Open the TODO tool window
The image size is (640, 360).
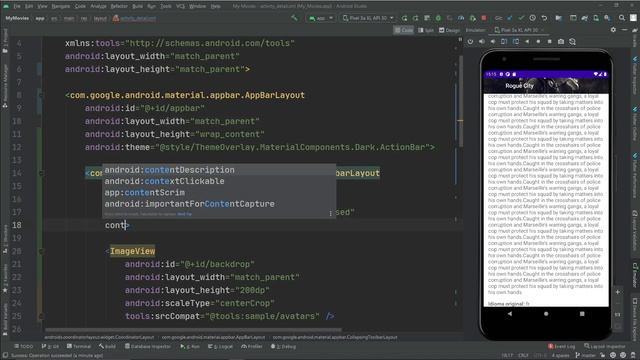(x=24, y=347)
